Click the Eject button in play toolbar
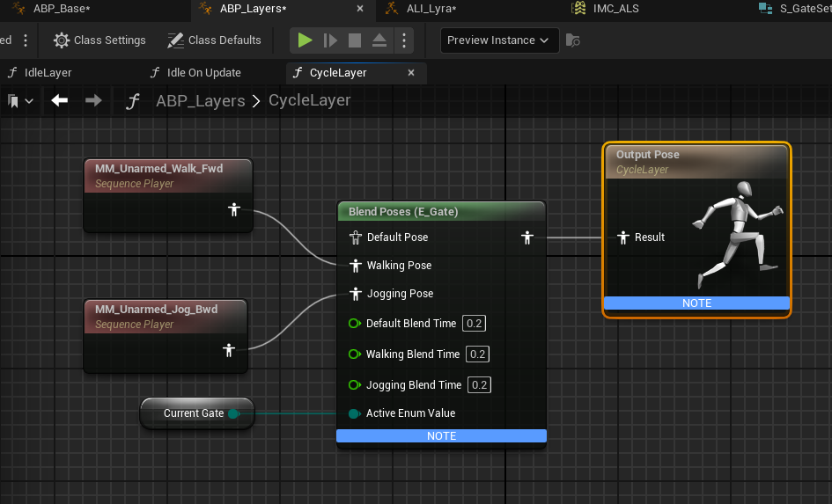 click(379, 40)
